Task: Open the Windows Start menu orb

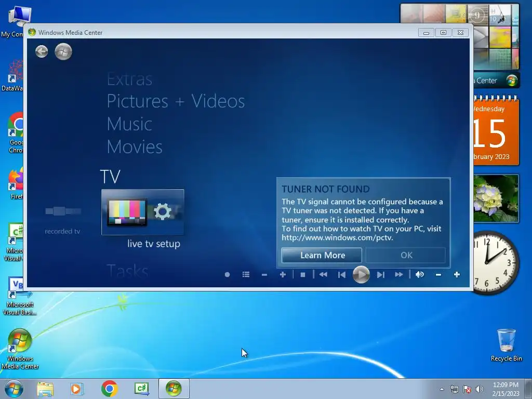Action: [x=14, y=389]
